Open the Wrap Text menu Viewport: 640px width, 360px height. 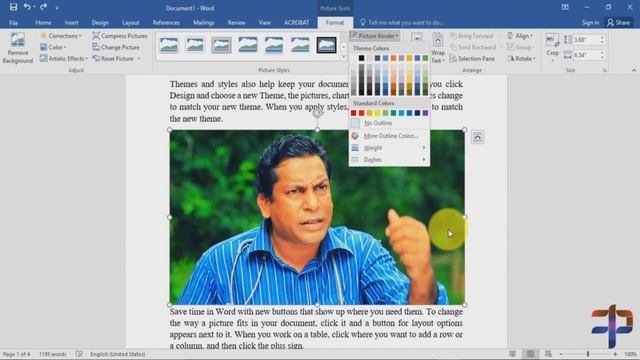point(438,48)
